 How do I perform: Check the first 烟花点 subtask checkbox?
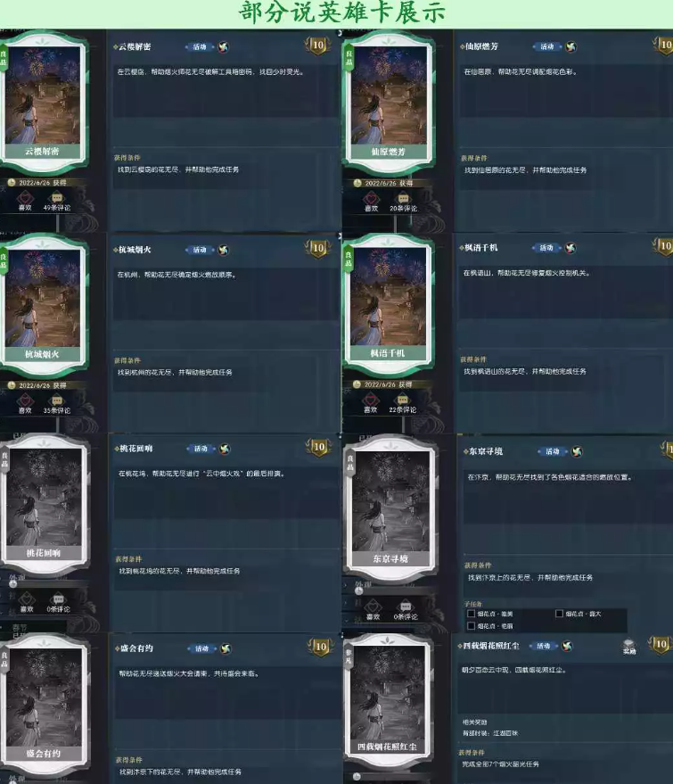[471, 614]
